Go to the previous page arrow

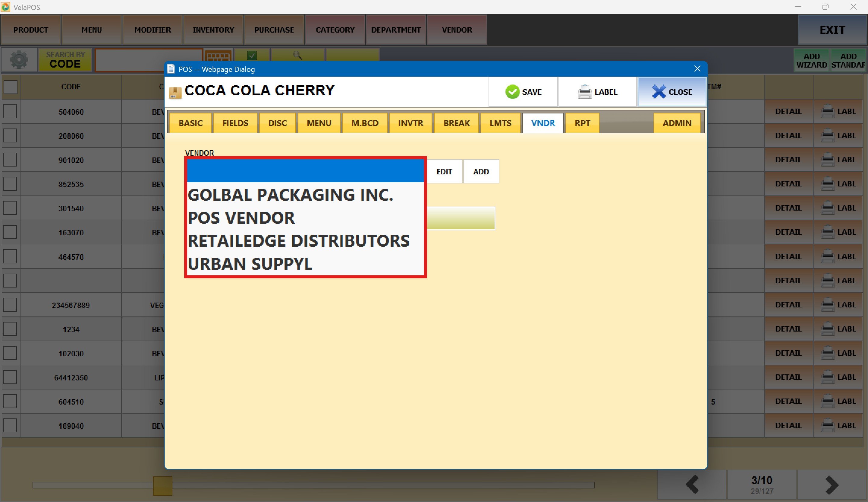coord(692,485)
